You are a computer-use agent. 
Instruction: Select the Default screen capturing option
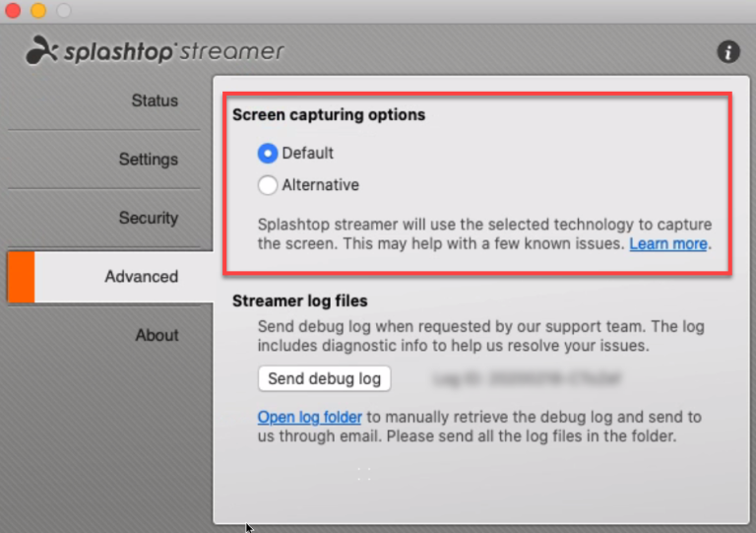pos(268,154)
